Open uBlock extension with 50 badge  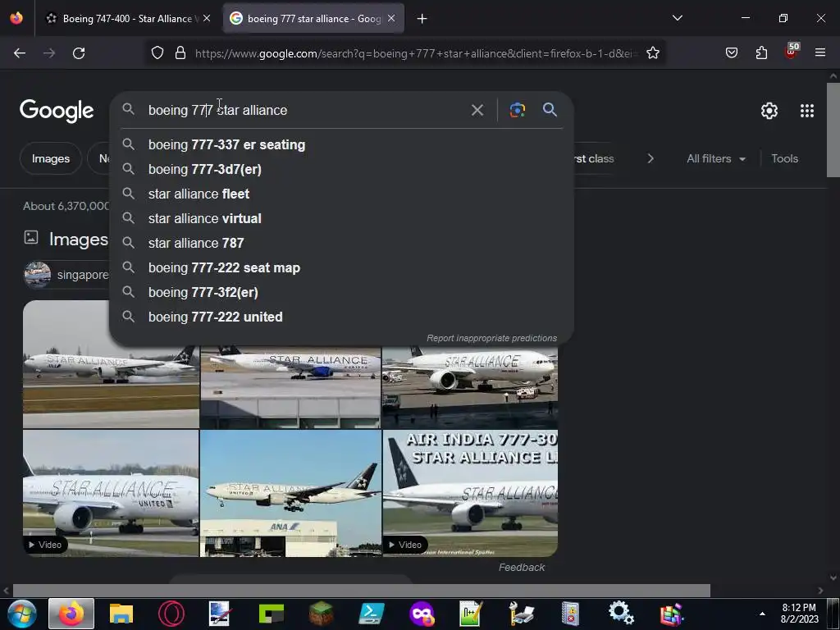792,52
